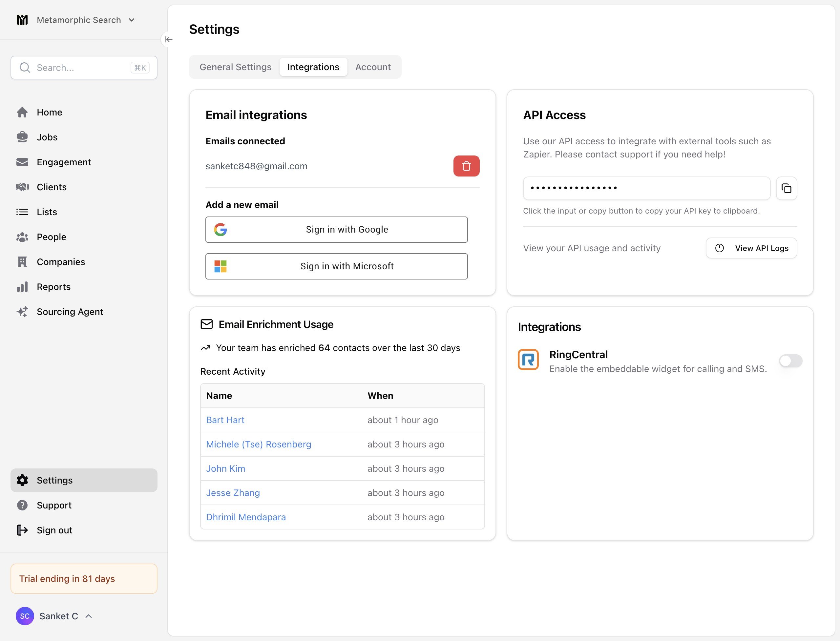The width and height of the screenshot is (840, 641).
Task: Copy API key with copy icon
Action: coord(787,188)
